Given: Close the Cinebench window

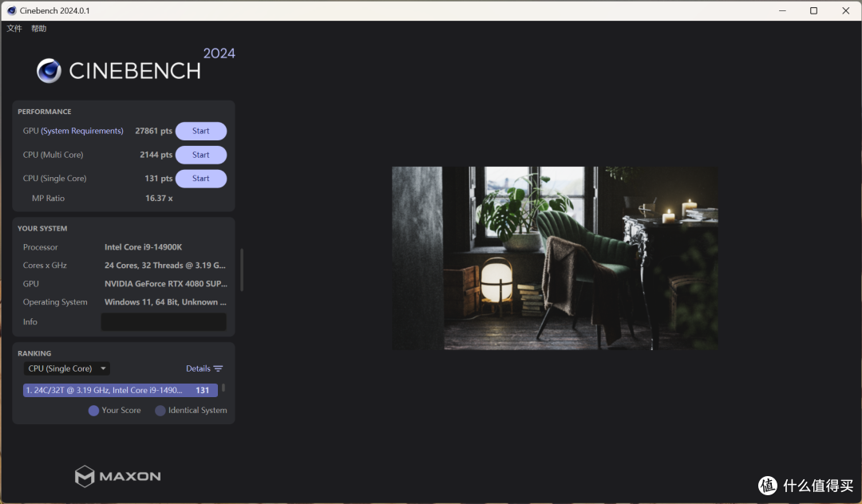Looking at the screenshot, I should [x=845, y=10].
